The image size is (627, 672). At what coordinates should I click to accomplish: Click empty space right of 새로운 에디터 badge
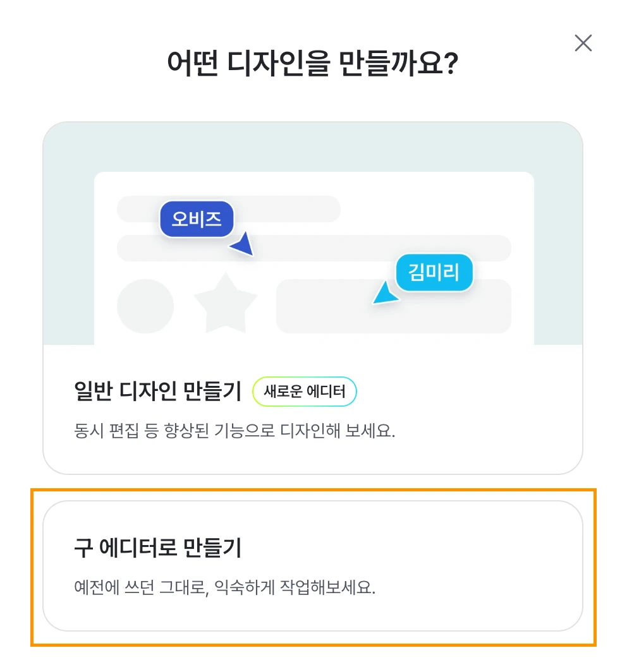point(468,392)
